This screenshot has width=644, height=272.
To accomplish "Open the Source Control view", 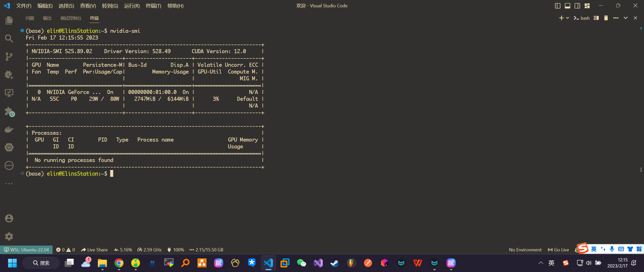I will coord(9,57).
